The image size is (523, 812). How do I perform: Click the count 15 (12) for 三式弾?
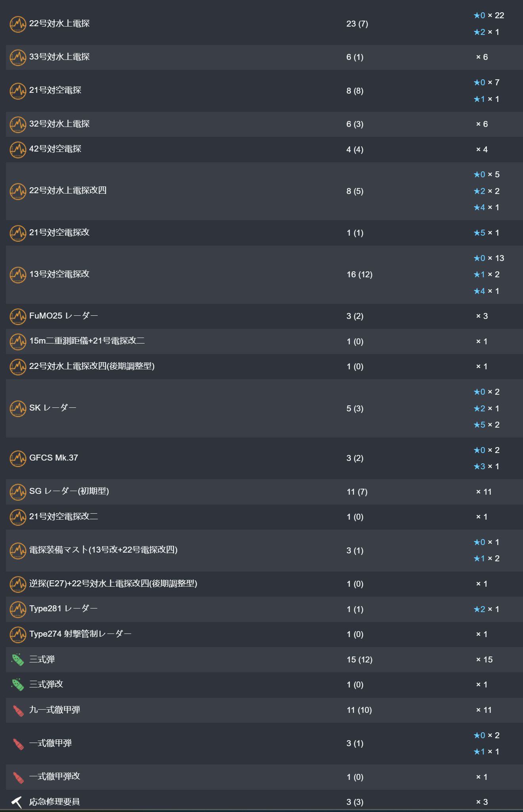360,660
